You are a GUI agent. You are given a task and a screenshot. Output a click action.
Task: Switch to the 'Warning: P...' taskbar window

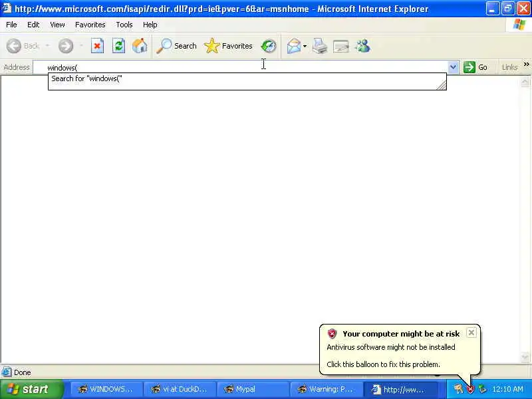[x=326, y=390]
